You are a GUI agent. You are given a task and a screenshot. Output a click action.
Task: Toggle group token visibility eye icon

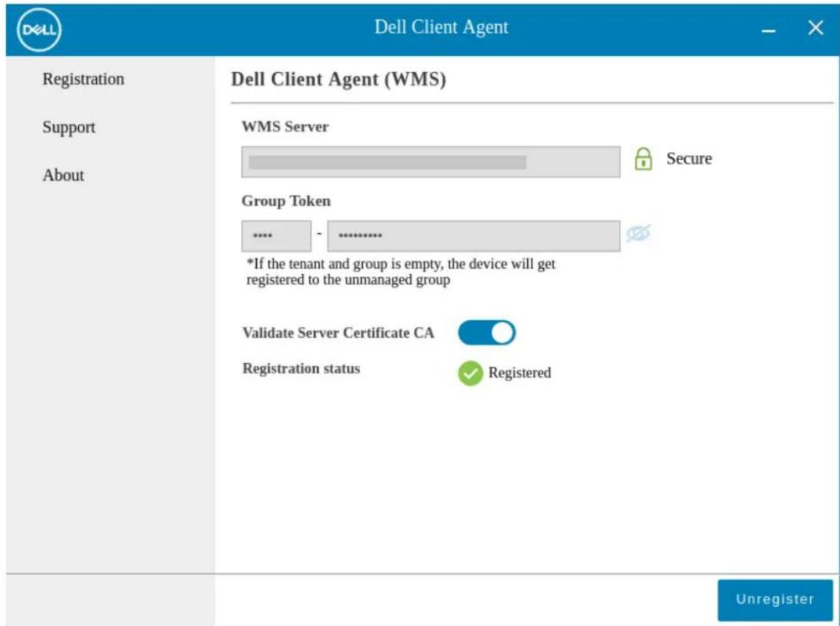(638, 233)
